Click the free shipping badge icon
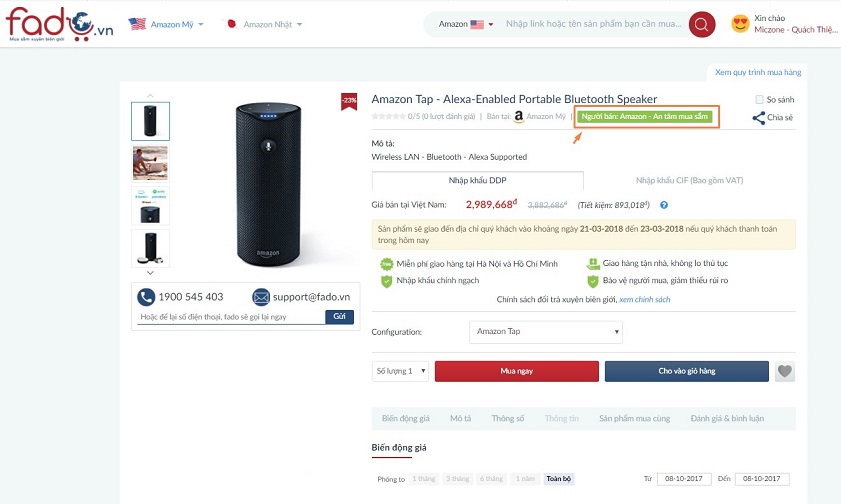Image resolution: width=841 pixels, height=504 pixels. [x=387, y=264]
